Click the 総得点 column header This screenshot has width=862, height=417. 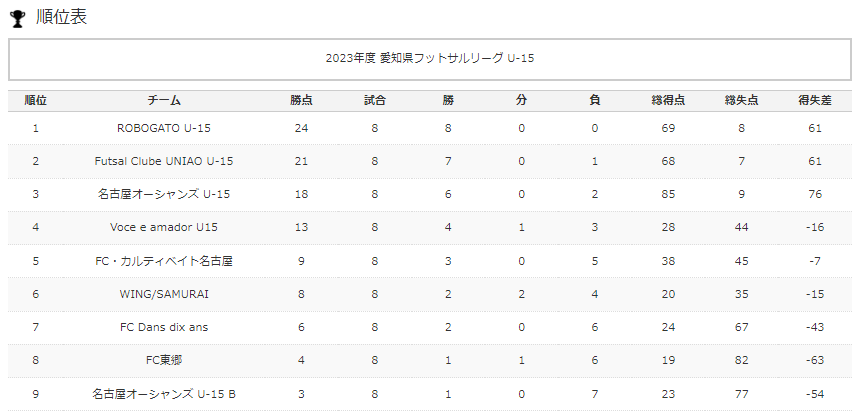pyautogui.click(x=668, y=101)
